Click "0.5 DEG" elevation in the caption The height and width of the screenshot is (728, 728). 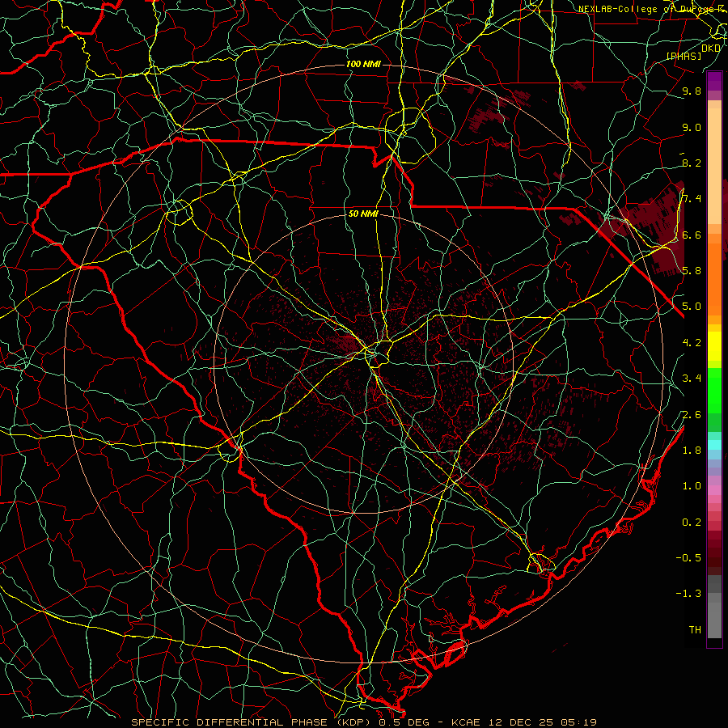[402, 722]
